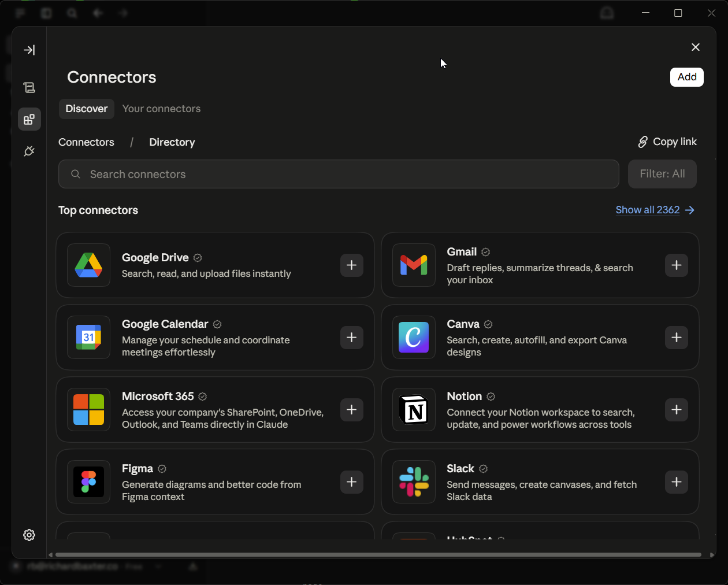
Task: Show all 2362 connectors
Action: (x=655, y=210)
